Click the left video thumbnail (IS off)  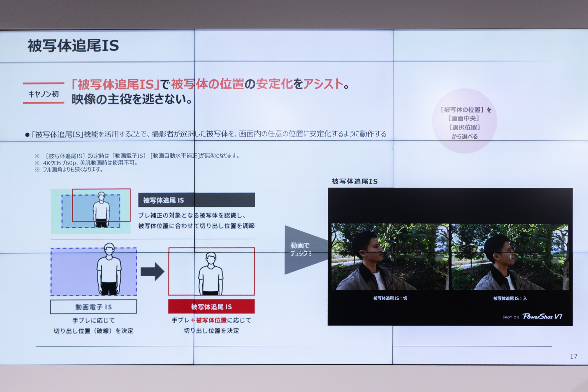click(390, 257)
